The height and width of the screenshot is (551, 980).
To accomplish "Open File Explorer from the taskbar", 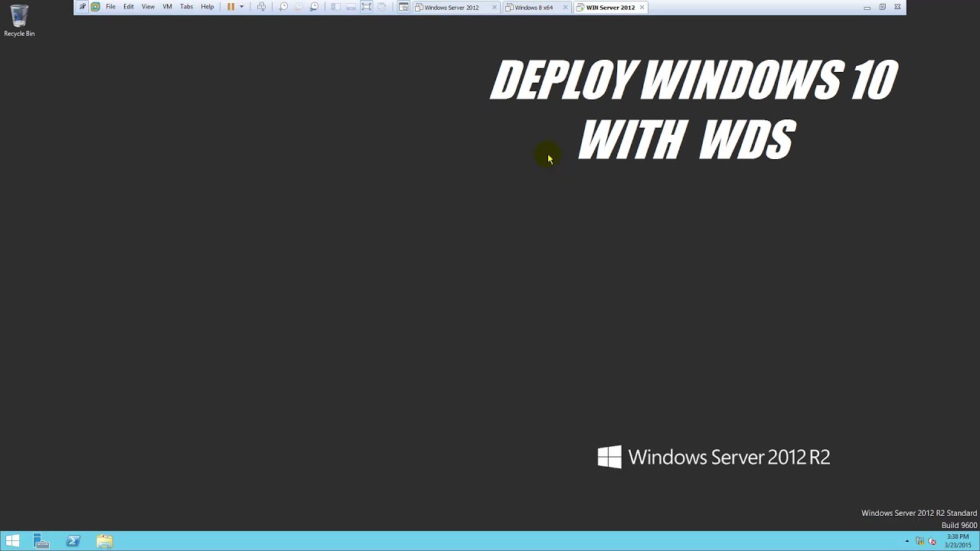I will (105, 541).
